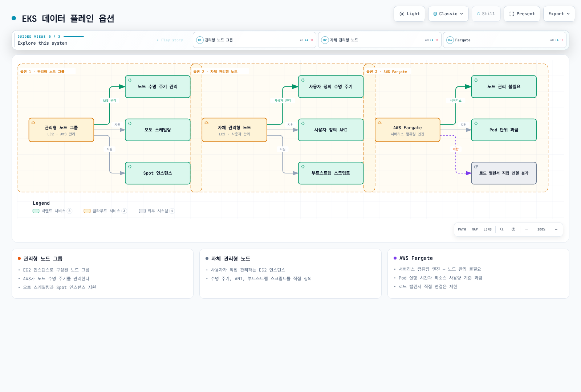Screen dimensions: 581x392
Task: Enable PATH mode in the canvas toolbar
Action: point(462,229)
